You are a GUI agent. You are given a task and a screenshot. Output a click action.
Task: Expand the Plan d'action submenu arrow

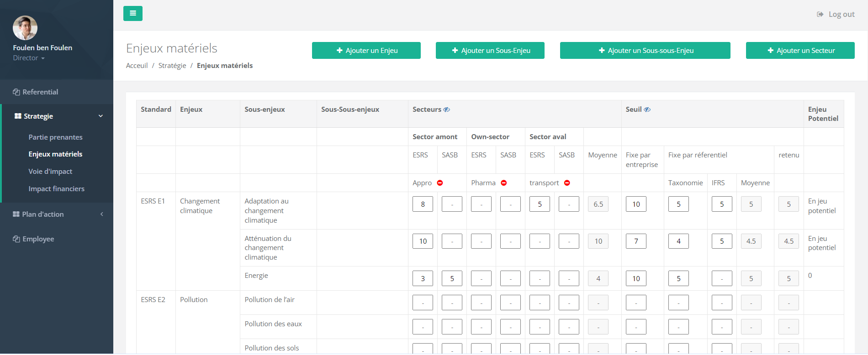(101, 214)
